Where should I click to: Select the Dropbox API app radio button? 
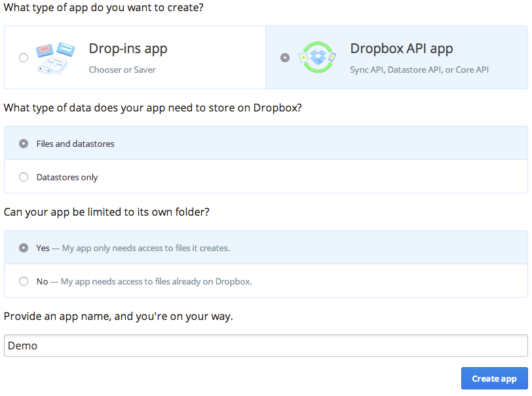pos(284,58)
